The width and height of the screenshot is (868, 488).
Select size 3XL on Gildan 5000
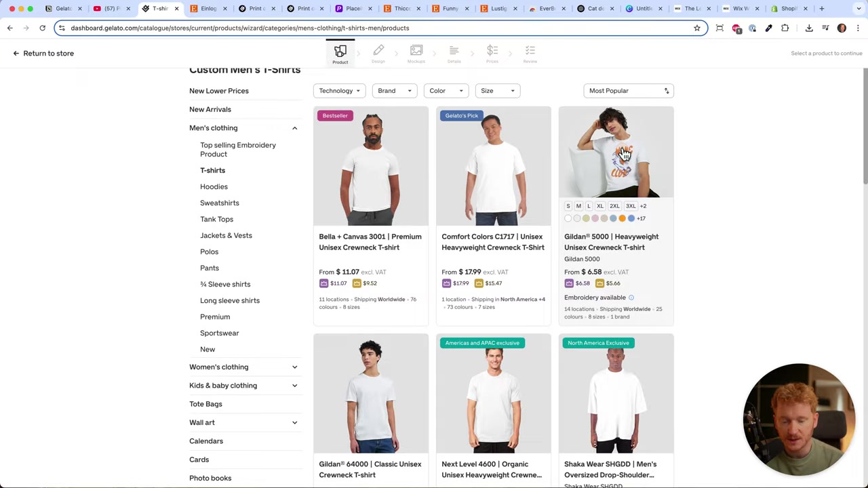[631, 206]
